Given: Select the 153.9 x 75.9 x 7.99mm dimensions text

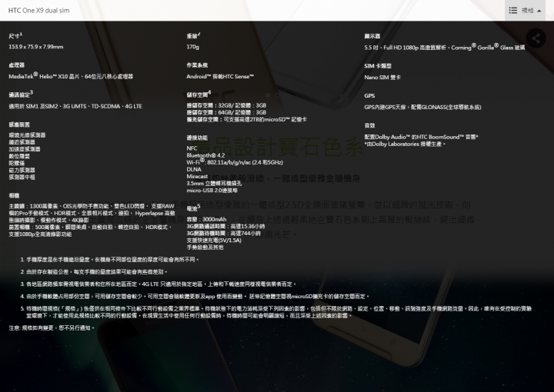Looking at the screenshot, I should coord(36,47).
